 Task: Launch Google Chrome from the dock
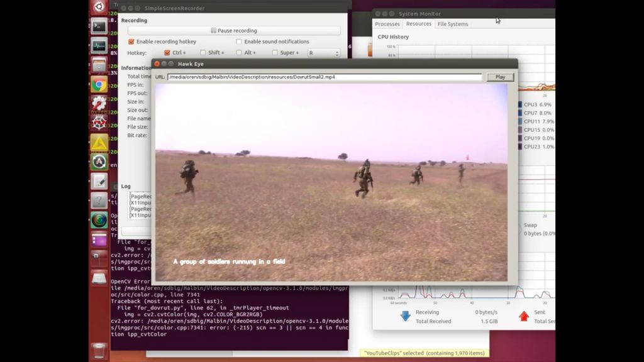click(99, 85)
